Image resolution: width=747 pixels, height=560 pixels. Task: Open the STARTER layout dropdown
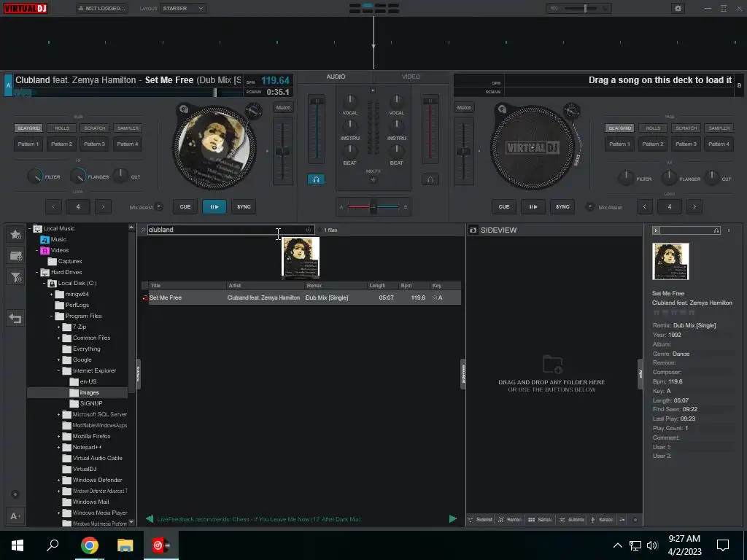click(183, 8)
